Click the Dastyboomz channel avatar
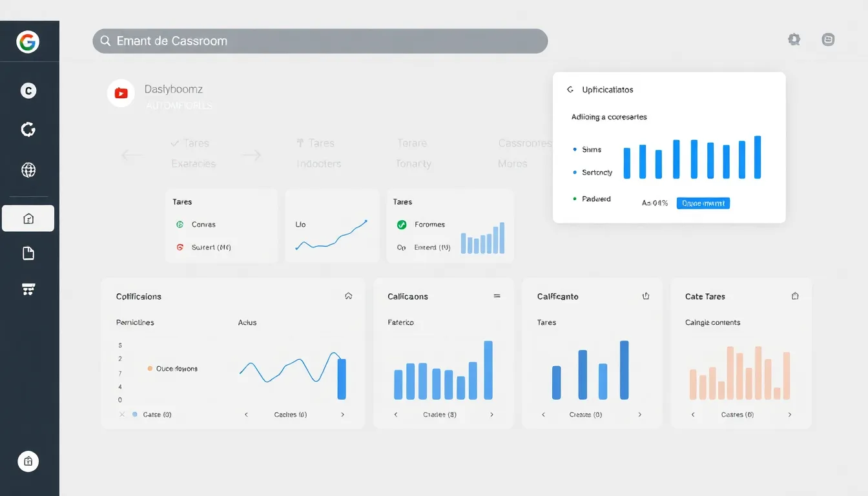 [x=121, y=93]
